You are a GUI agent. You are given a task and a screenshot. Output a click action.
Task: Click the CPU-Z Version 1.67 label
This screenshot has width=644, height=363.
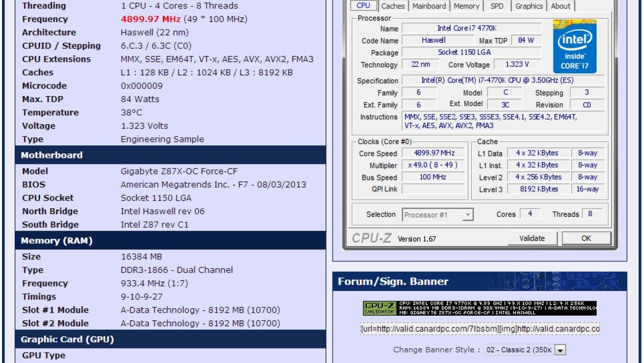417,239
